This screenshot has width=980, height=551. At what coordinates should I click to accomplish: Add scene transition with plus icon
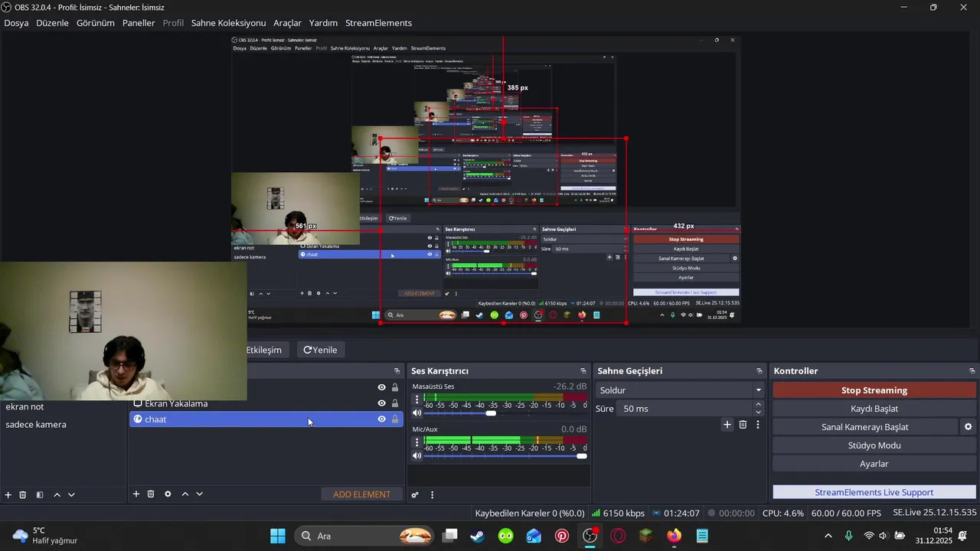727,425
